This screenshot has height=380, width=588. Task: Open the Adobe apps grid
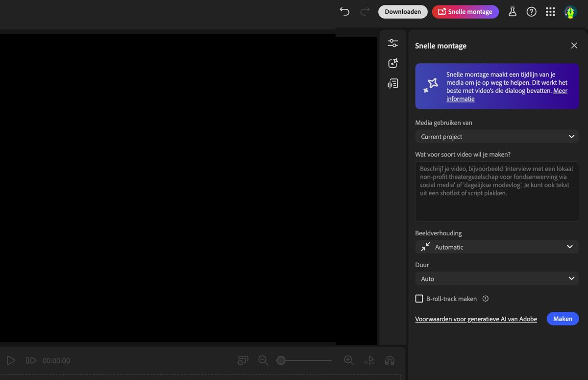click(x=550, y=11)
